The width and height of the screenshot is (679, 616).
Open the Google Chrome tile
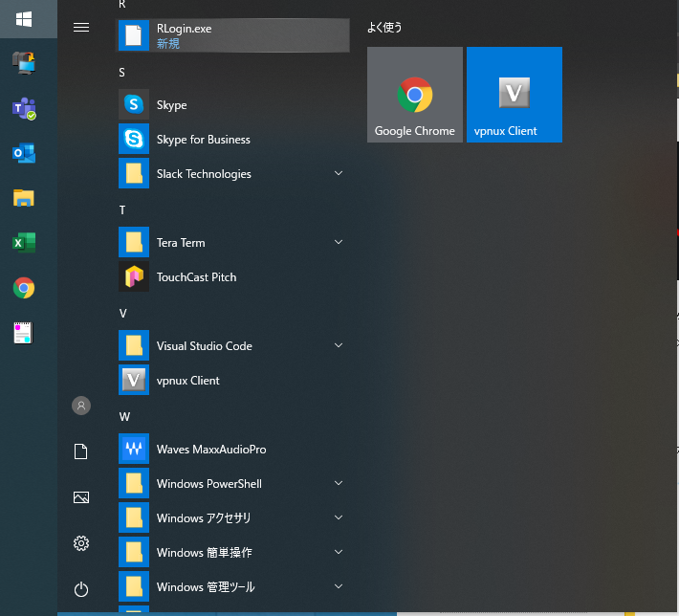[415, 95]
